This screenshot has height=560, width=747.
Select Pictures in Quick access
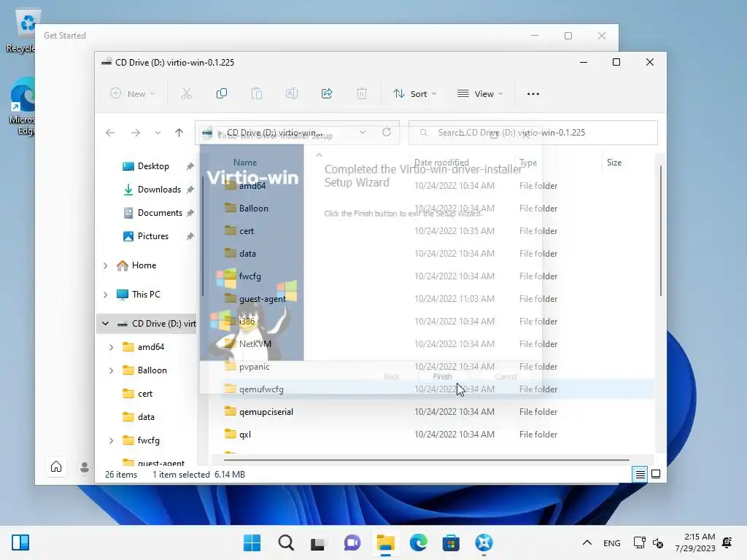(x=152, y=236)
